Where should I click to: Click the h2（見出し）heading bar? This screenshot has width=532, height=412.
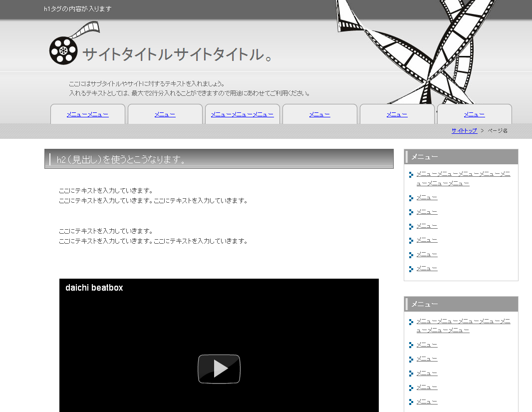point(219,159)
